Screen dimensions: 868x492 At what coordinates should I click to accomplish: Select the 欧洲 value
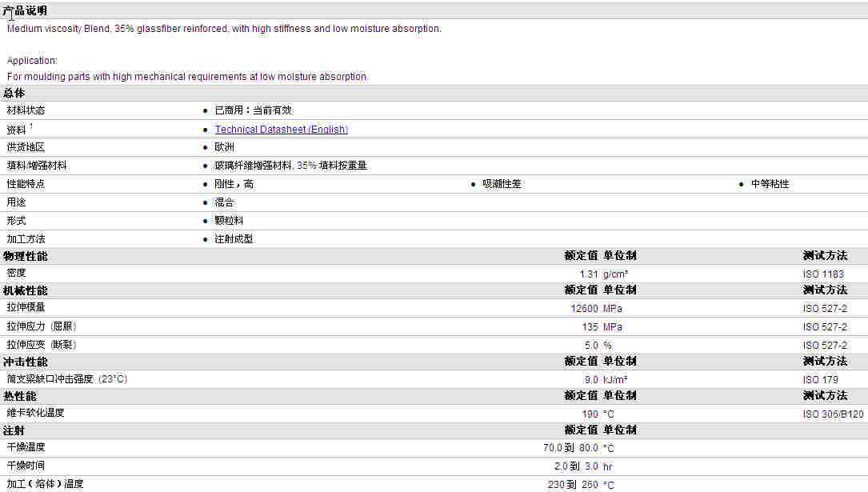[x=224, y=147]
